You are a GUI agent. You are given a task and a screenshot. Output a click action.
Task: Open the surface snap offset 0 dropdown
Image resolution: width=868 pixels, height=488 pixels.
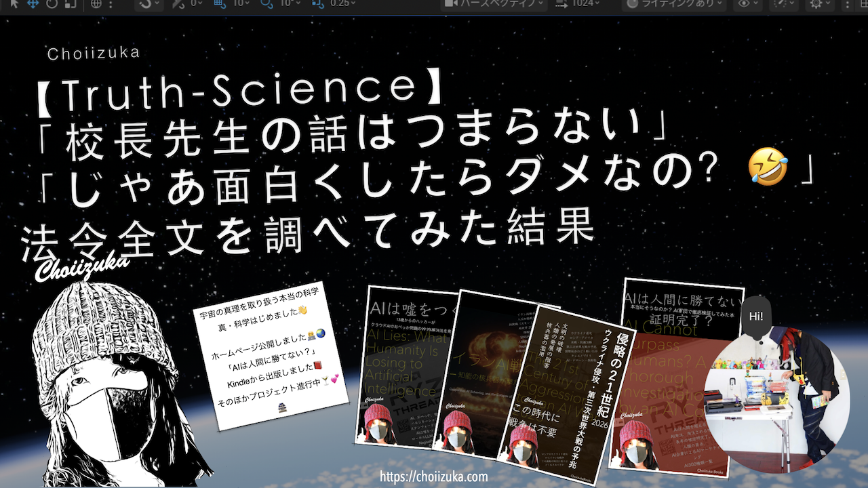tap(196, 3)
